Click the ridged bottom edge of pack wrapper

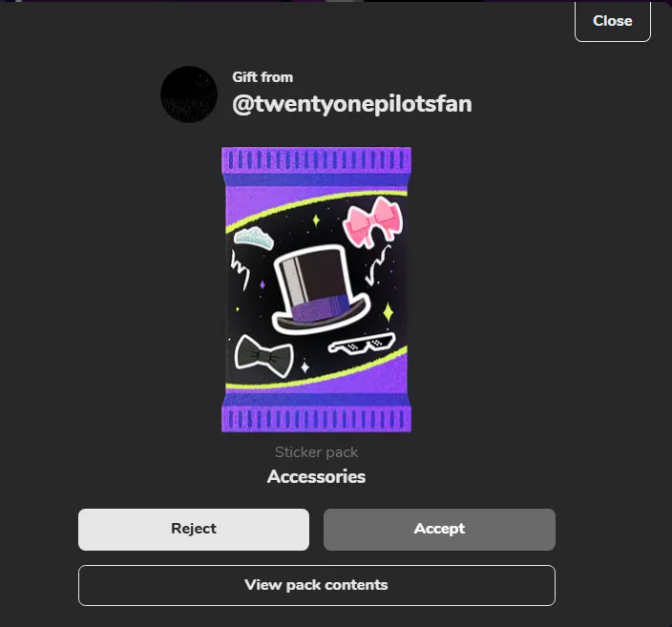[316, 419]
